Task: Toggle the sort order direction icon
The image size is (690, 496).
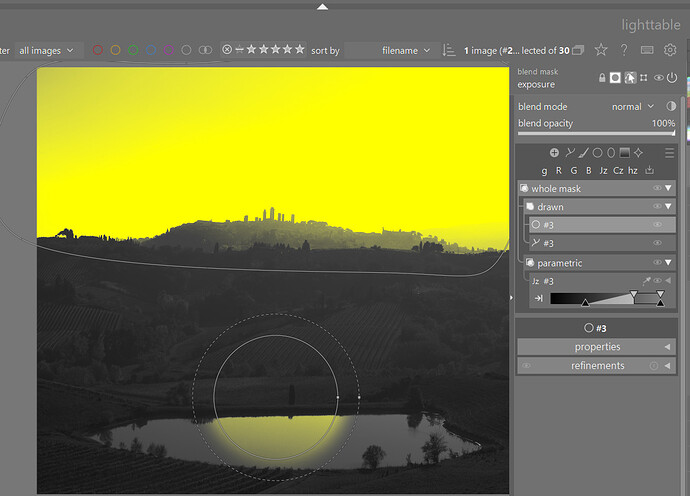Action: pos(448,50)
